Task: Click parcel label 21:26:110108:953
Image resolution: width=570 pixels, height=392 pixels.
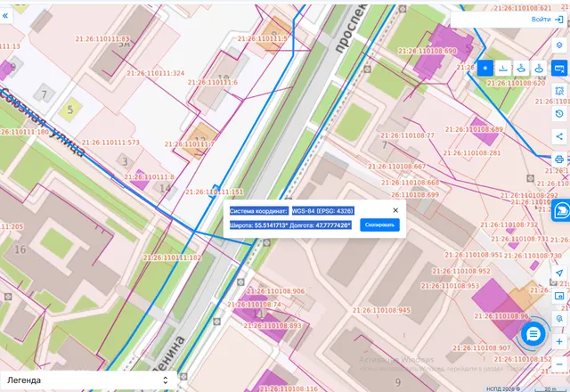Action: (451, 286)
